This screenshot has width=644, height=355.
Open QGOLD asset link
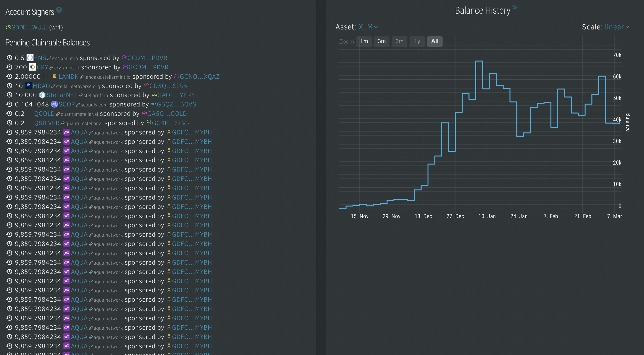pyautogui.click(x=44, y=114)
